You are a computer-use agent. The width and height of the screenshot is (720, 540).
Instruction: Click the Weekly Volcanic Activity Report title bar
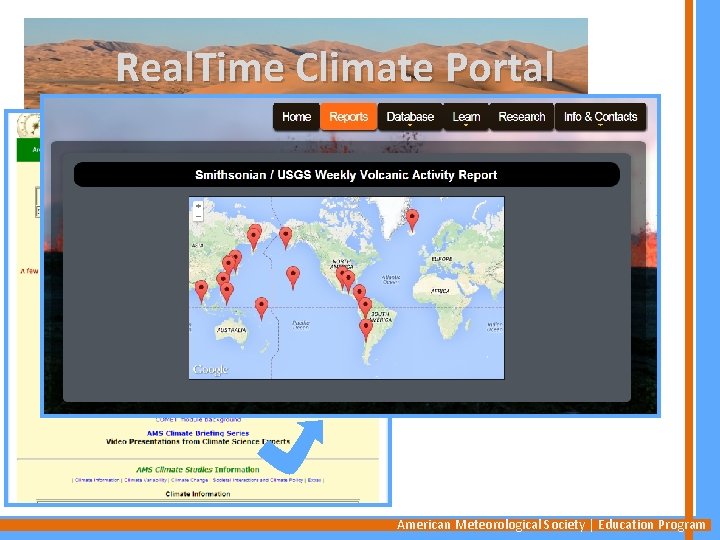[347, 174]
